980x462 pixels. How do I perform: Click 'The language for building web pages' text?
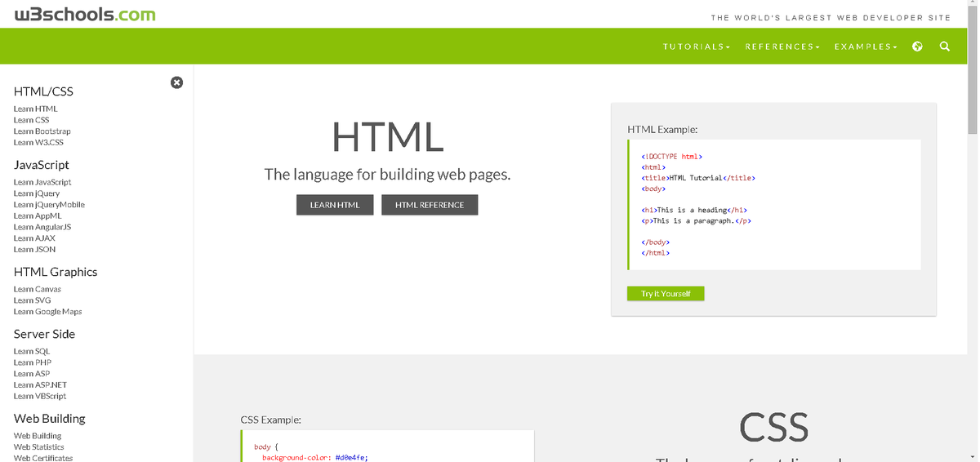[388, 175]
